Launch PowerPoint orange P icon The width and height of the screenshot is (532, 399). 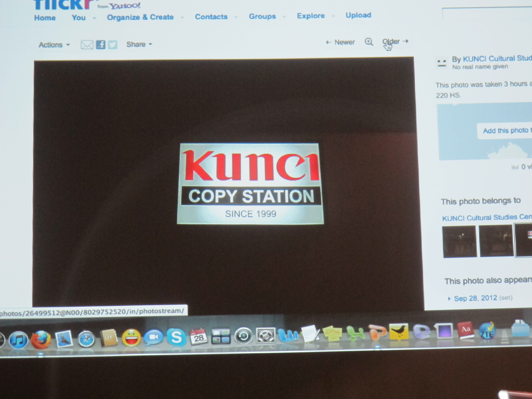377,332
